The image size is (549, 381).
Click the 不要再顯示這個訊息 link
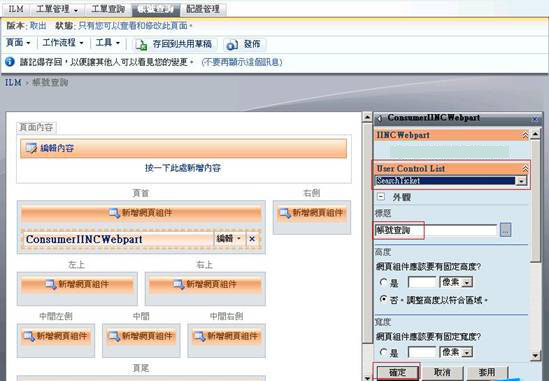point(242,62)
